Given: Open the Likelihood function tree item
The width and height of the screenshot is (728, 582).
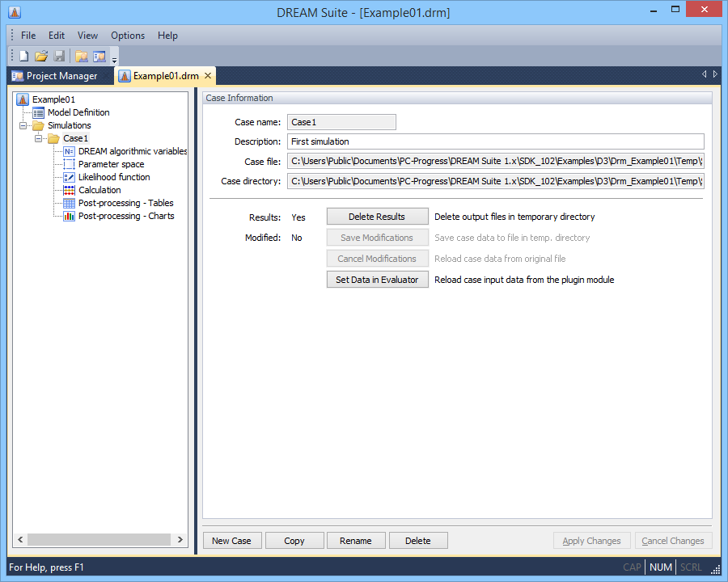Looking at the screenshot, I should pos(114,177).
